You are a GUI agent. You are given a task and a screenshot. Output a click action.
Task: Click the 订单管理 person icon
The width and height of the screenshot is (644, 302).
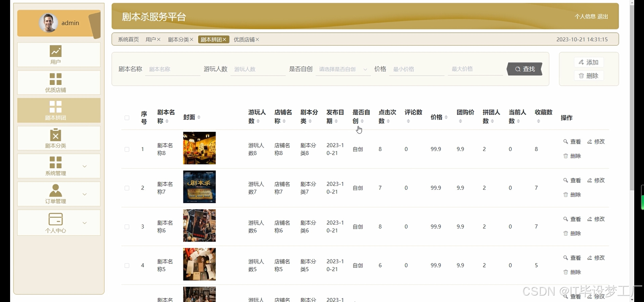click(x=56, y=190)
